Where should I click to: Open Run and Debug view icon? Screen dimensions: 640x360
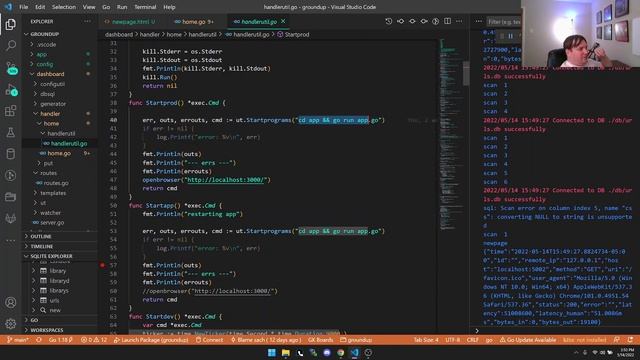[11, 89]
